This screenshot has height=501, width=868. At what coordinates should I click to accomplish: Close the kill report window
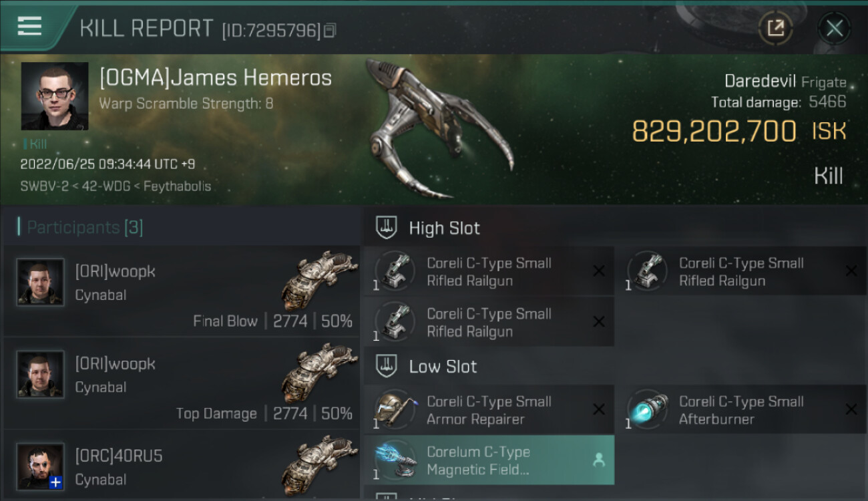point(834,28)
